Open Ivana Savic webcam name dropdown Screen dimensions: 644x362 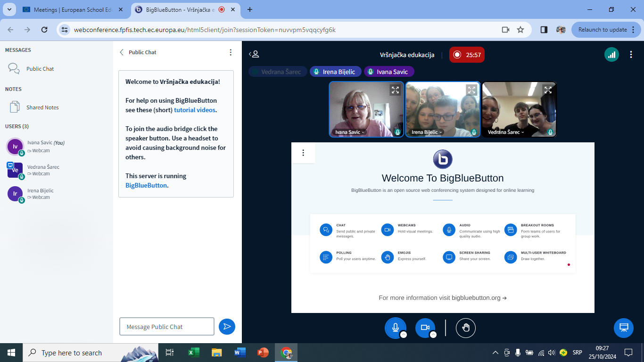(349, 132)
